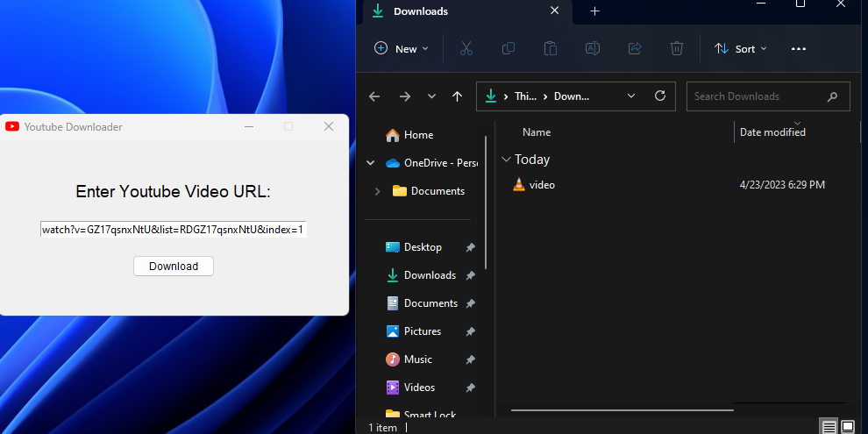Go forward with the right arrow
Image resolution: width=868 pixels, height=434 pixels.
(405, 96)
